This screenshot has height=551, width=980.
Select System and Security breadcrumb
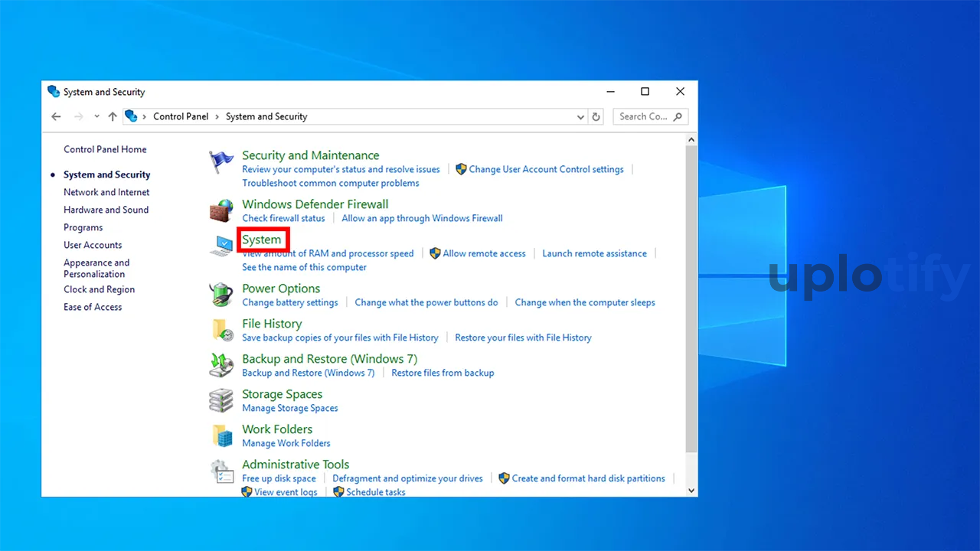(266, 116)
